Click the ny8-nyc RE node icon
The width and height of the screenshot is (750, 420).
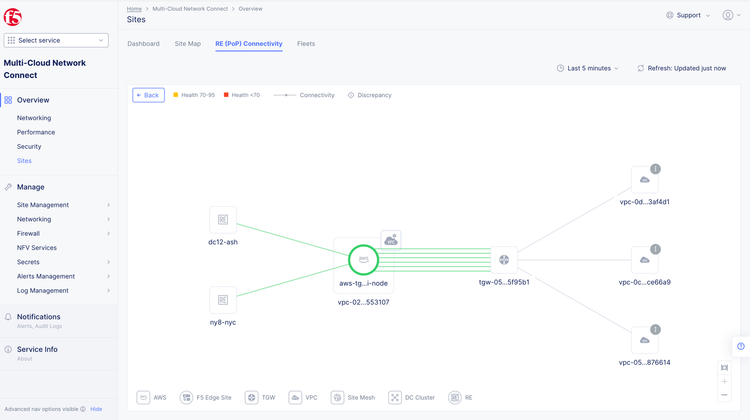coord(223,300)
